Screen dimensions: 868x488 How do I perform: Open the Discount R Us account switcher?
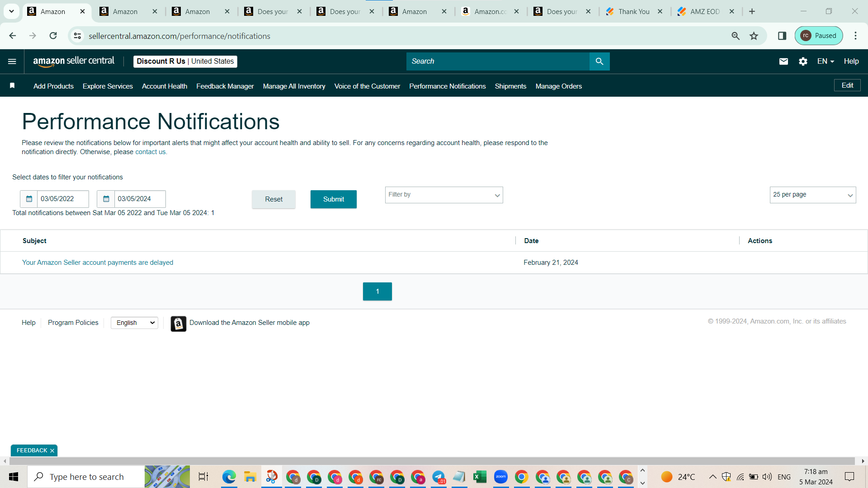click(185, 61)
